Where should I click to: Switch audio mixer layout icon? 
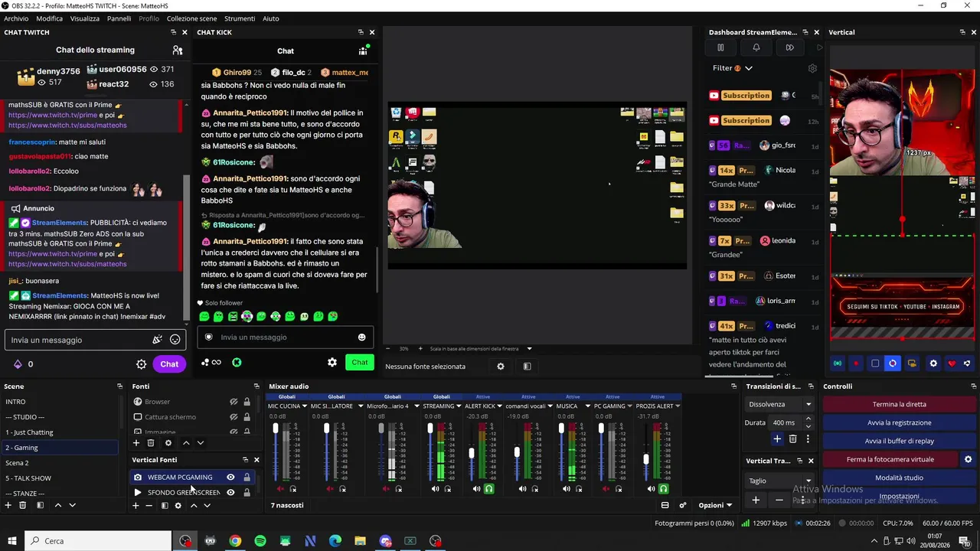click(x=665, y=505)
